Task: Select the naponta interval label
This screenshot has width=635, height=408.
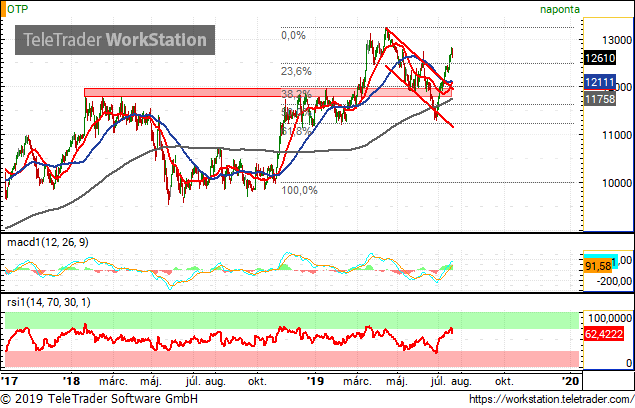Action: pos(560,9)
